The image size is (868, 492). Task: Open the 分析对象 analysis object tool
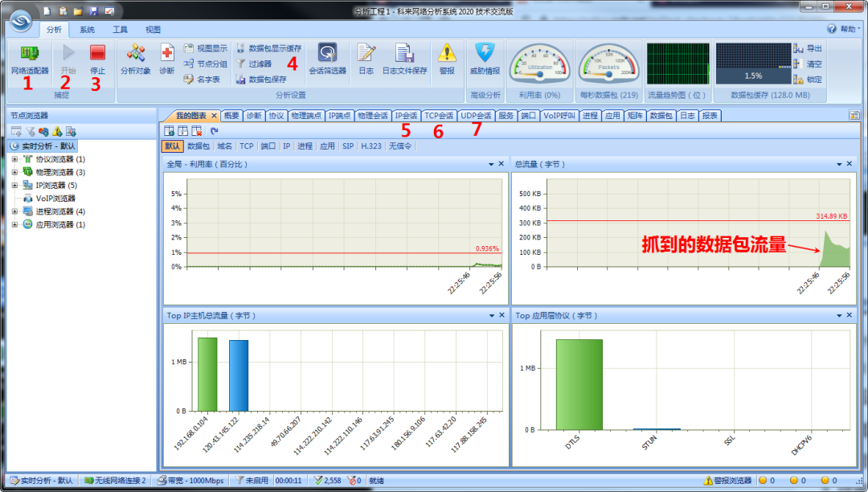(136, 59)
